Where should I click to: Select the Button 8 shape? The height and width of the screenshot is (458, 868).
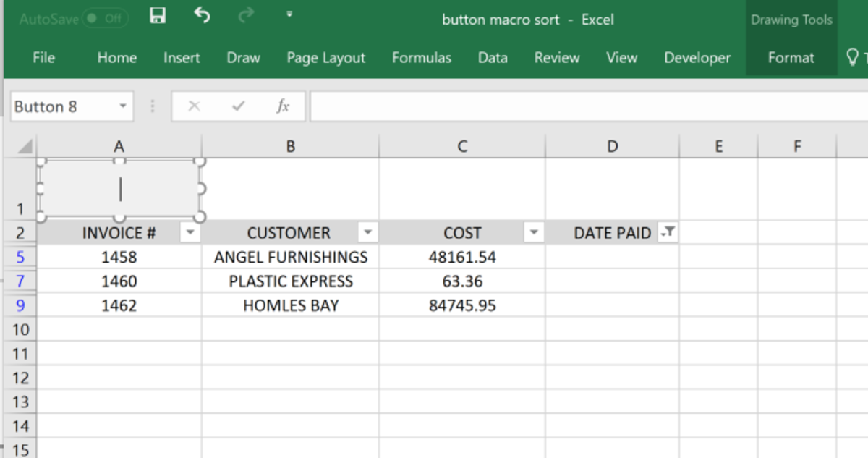click(119, 187)
